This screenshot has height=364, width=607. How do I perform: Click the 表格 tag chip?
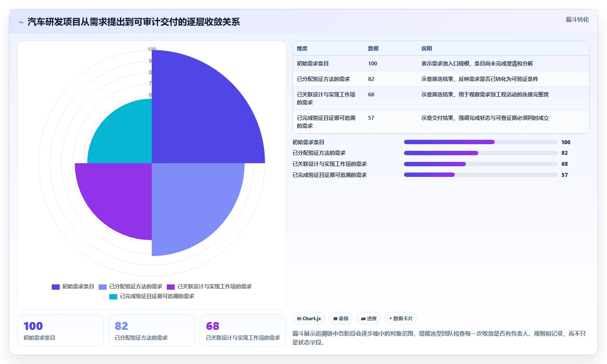[341, 318]
